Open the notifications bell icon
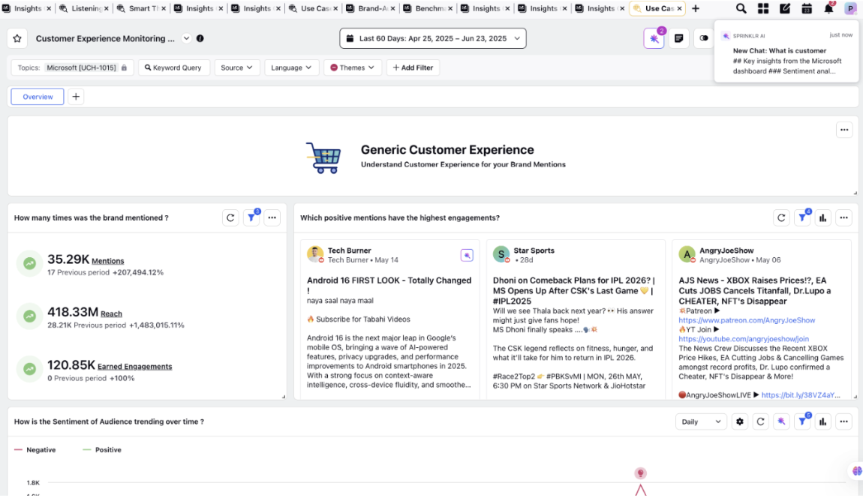 [828, 8]
